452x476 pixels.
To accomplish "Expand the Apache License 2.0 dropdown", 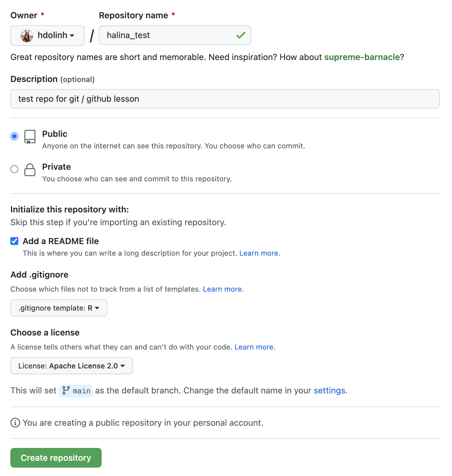I will point(72,366).
